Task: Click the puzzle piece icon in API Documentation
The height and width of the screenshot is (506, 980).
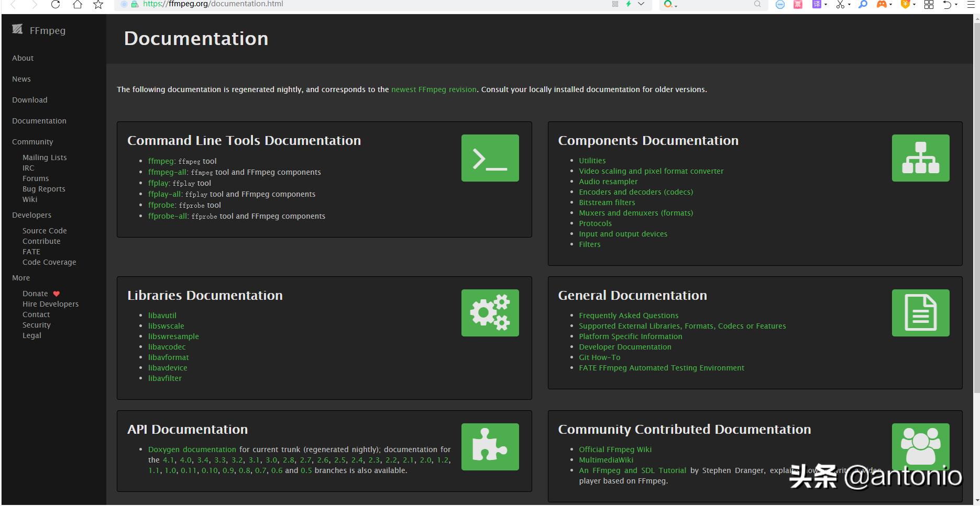Action: tap(490, 447)
